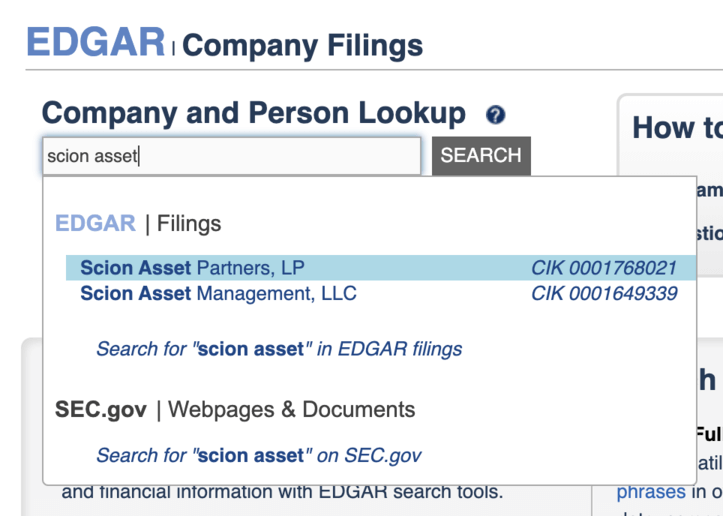
Task: Click CIK 0001649339 in the suggestions
Action: (604, 294)
